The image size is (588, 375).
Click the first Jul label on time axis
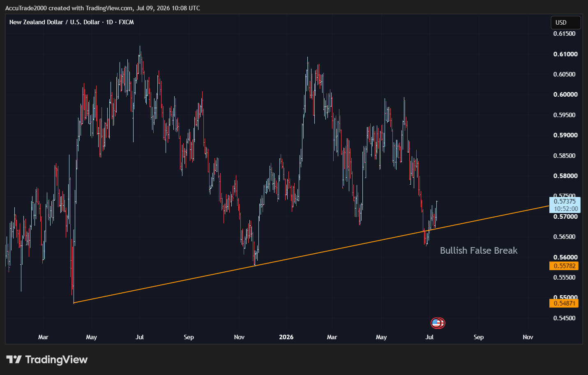click(x=140, y=337)
